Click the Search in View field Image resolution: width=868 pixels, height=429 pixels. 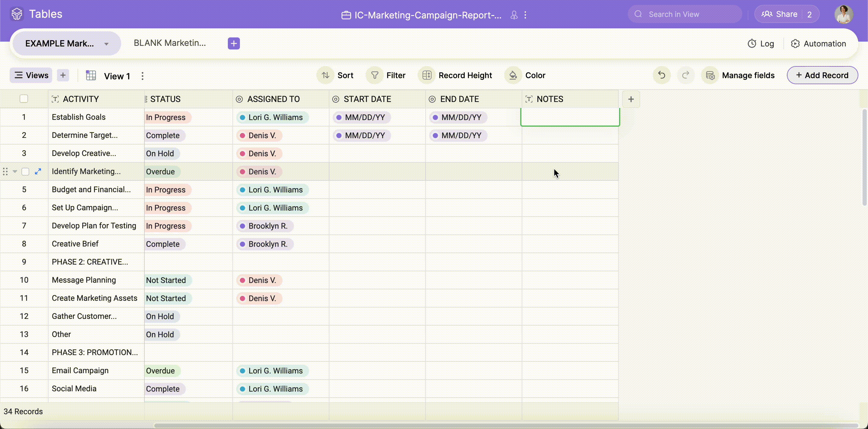(x=684, y=14)
